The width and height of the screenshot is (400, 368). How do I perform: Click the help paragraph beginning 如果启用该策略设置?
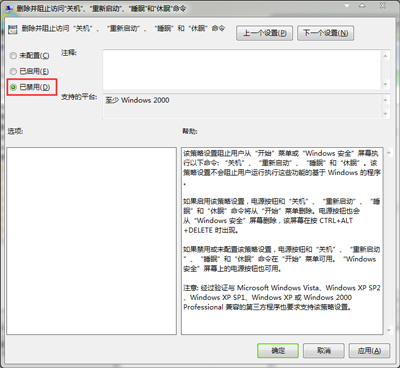click(282, 216)
